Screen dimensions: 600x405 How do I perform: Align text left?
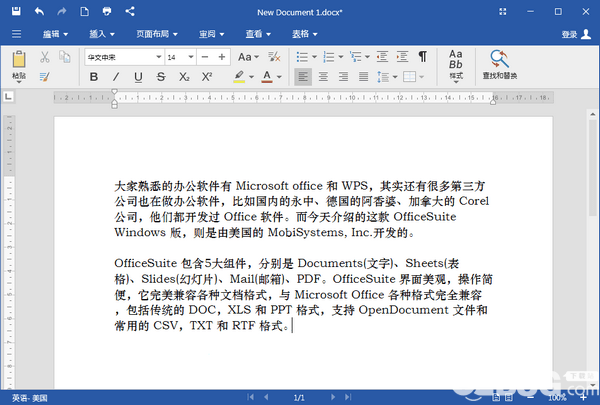point(303,77)
